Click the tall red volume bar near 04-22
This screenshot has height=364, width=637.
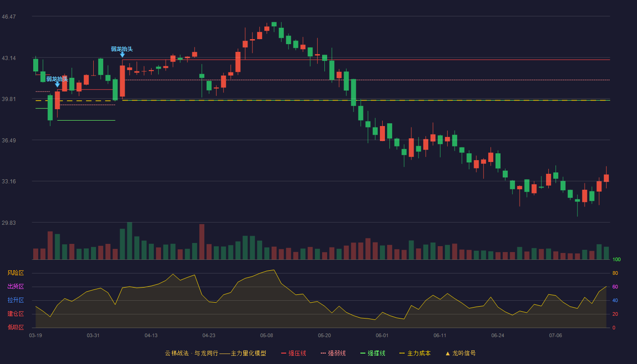point(202,242)
